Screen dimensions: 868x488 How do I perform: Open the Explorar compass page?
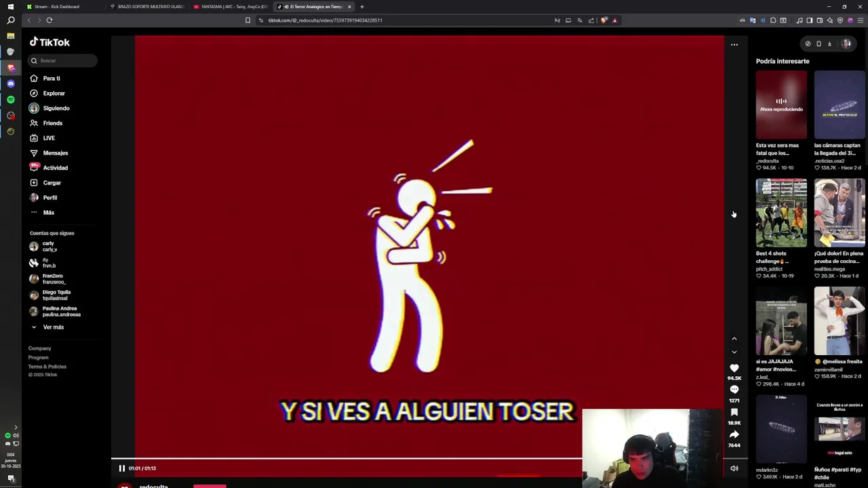point(47,94)
